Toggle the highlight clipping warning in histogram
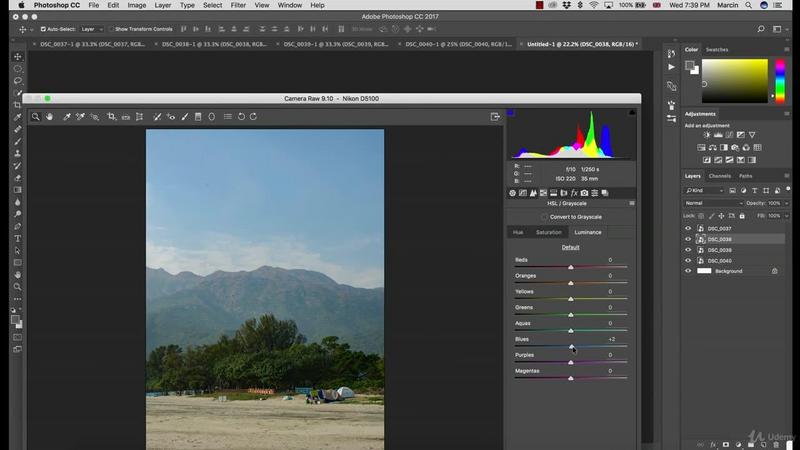800x450 pixels. [632, 112]
